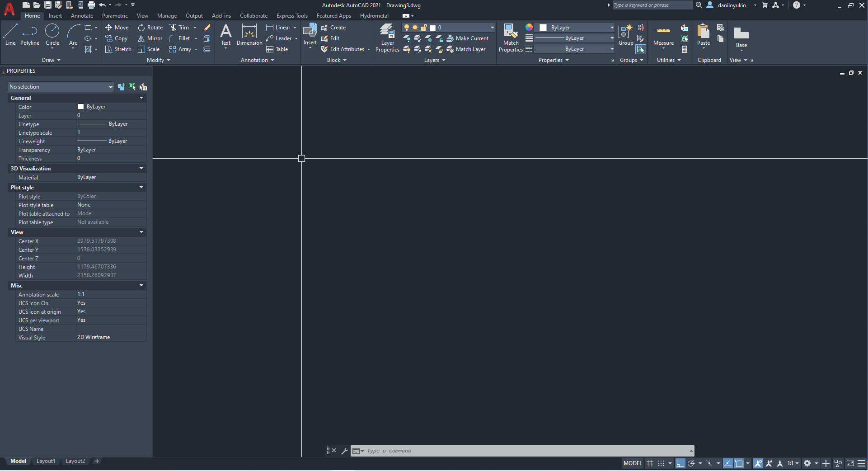
Task: Switch to the Annotate ribbon tab
Action: [x=82, y=15]
